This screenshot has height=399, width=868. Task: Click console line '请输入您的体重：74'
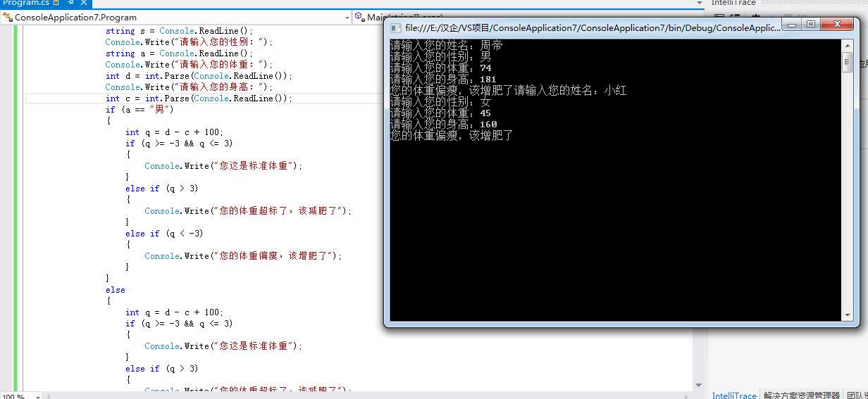pos(441,68)
